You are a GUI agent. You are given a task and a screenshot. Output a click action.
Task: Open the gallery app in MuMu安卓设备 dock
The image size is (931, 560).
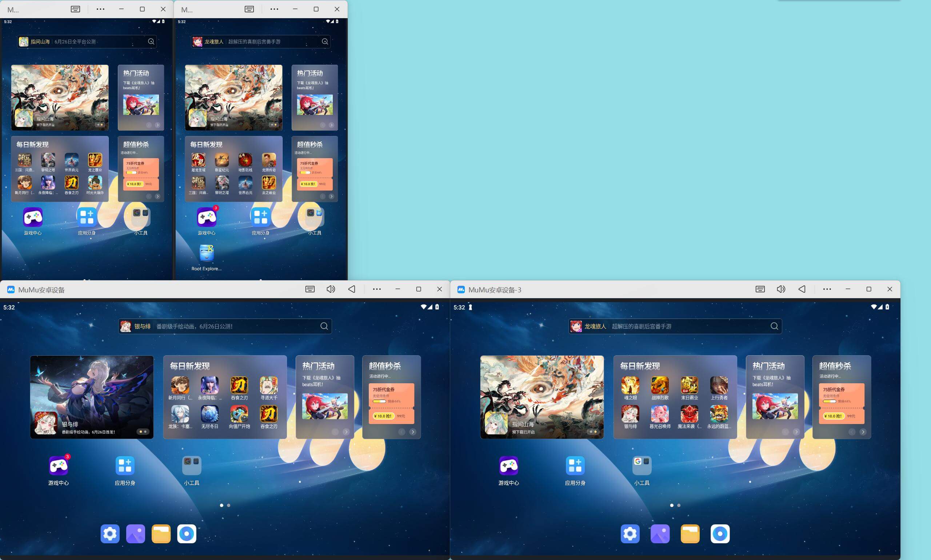(x=136, y=533)
